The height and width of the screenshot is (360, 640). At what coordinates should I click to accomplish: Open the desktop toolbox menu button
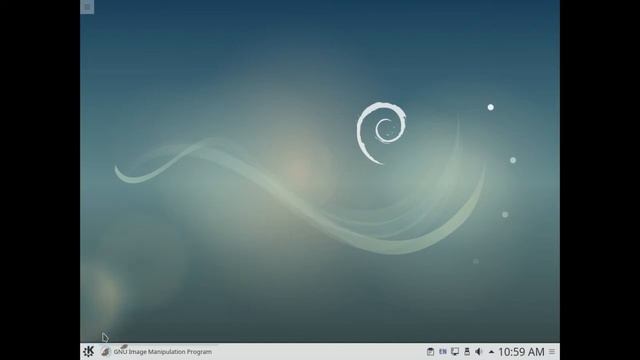[x=87, y=7]
